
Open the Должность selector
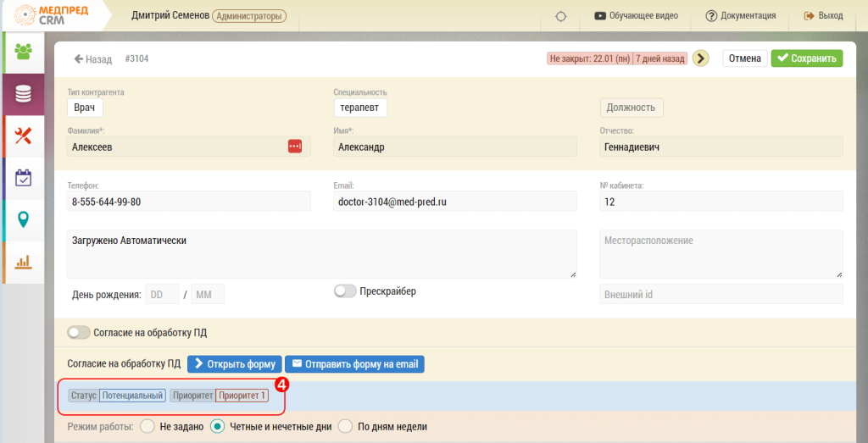[632, 108]
